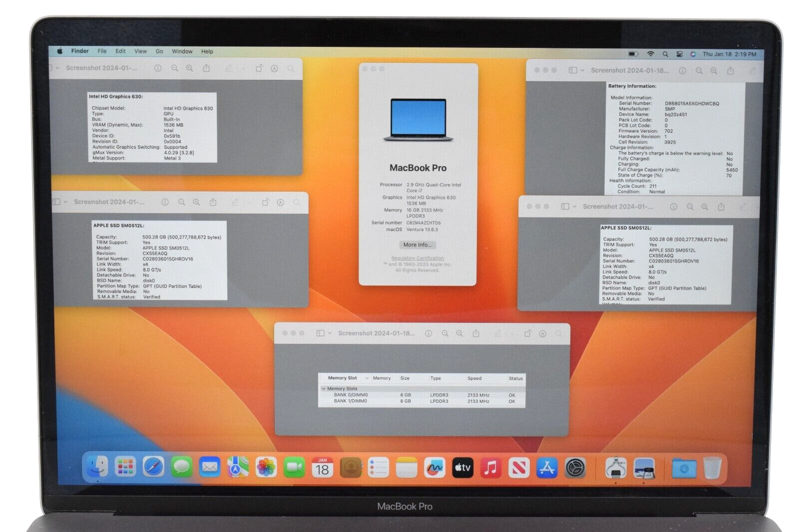
Task: Launch Launchpad from the Dock
Action: pos(125,467)
